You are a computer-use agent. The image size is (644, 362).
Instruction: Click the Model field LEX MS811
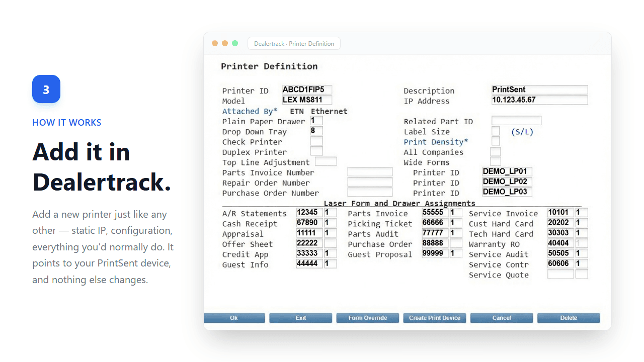(307, 100)
